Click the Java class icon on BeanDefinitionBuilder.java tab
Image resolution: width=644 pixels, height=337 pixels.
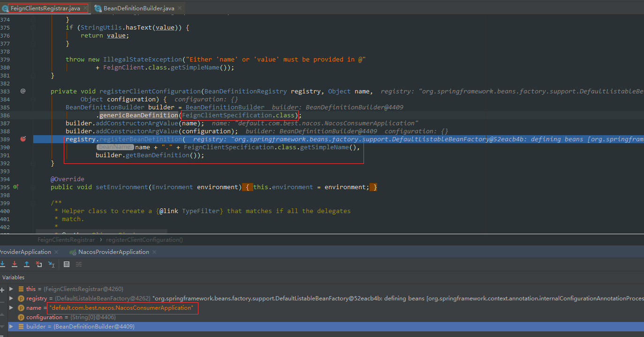(98, 8)
